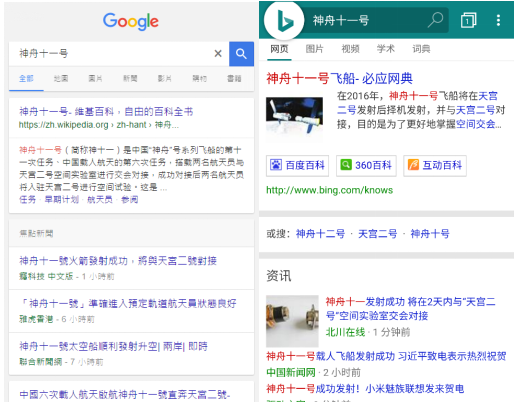The width and height of the screenshot is (517, 413).
Task: Click the spacecraft thumbnail in Bing result
Action: point(294,116)
